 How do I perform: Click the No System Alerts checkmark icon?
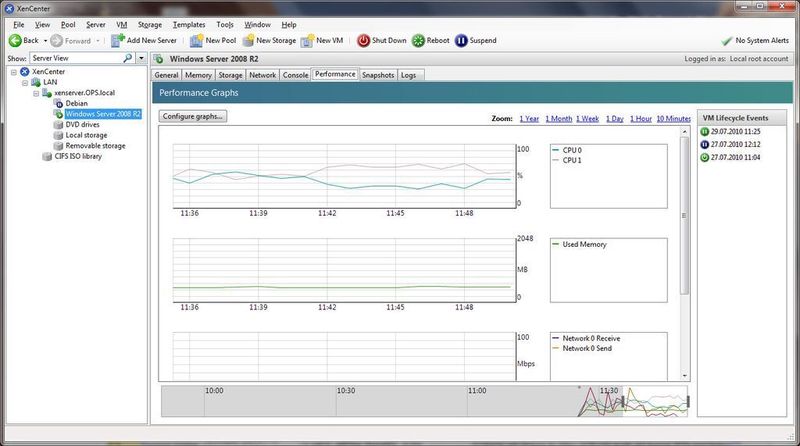(x=727, y=41)
